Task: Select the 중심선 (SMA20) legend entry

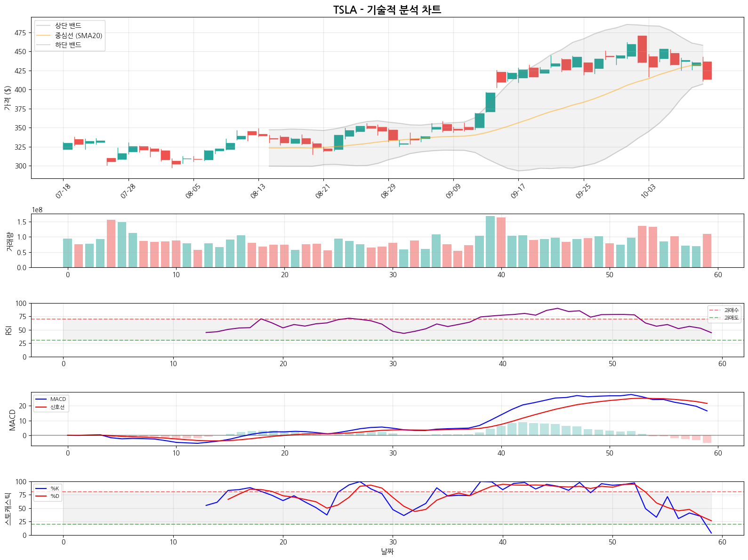Action: (x=78, y=35)
